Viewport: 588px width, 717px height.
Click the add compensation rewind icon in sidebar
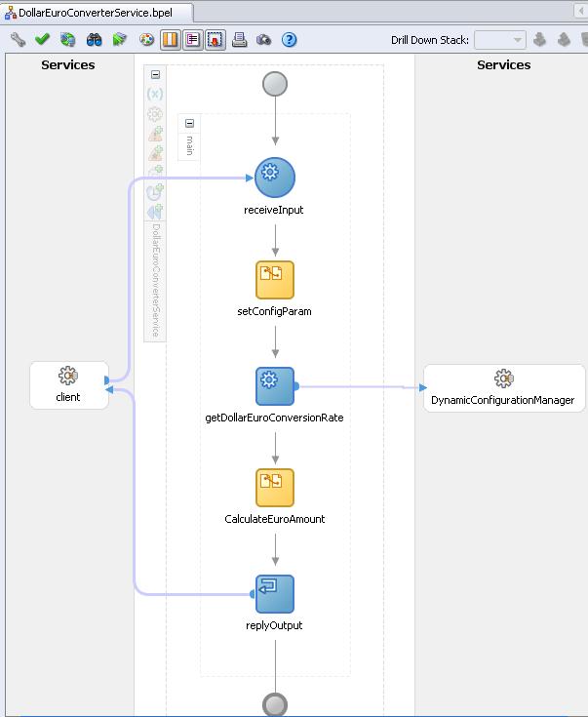(x=155, y=213)
